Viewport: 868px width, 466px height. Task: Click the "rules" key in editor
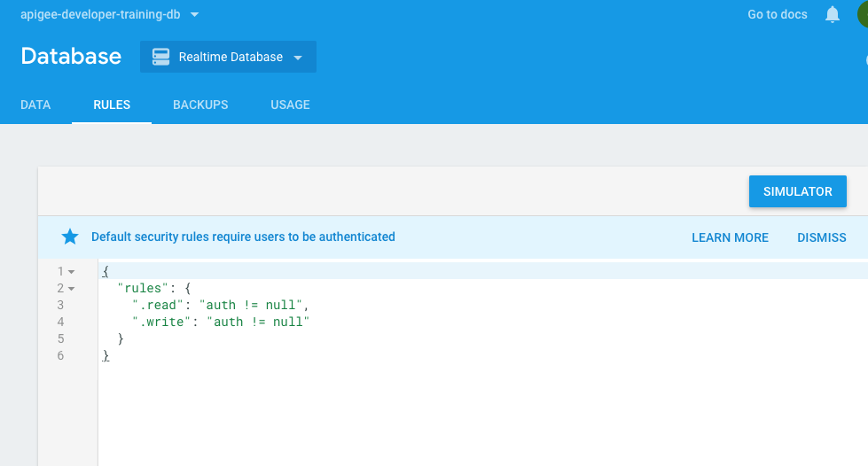(x=143, y=288)
